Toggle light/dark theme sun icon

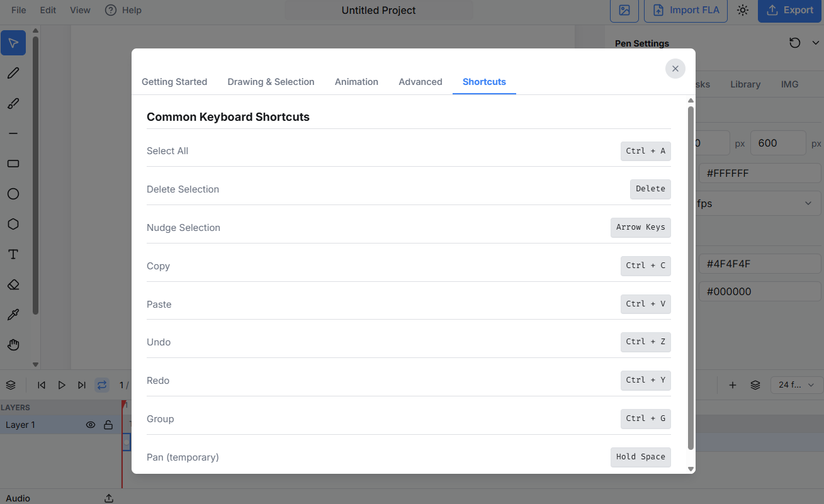pos(743,10)
